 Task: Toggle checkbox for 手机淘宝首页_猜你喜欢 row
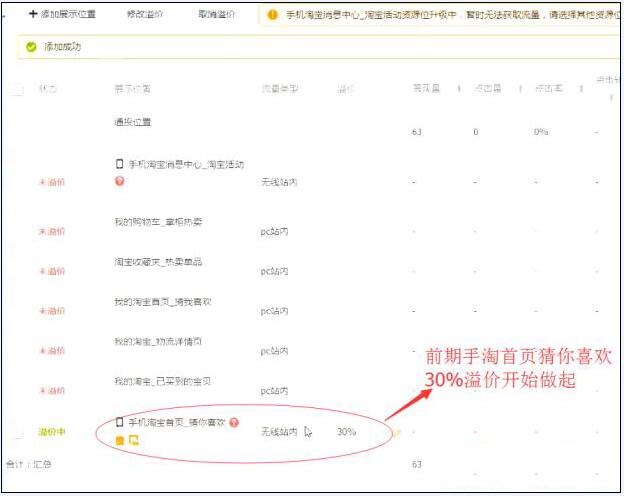pos(17,432)
